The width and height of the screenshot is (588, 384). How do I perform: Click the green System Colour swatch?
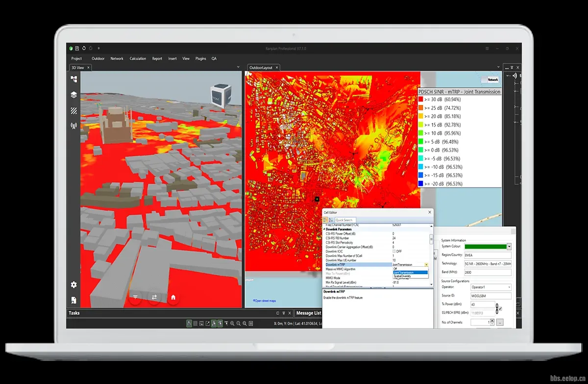[x=486, y=247]
